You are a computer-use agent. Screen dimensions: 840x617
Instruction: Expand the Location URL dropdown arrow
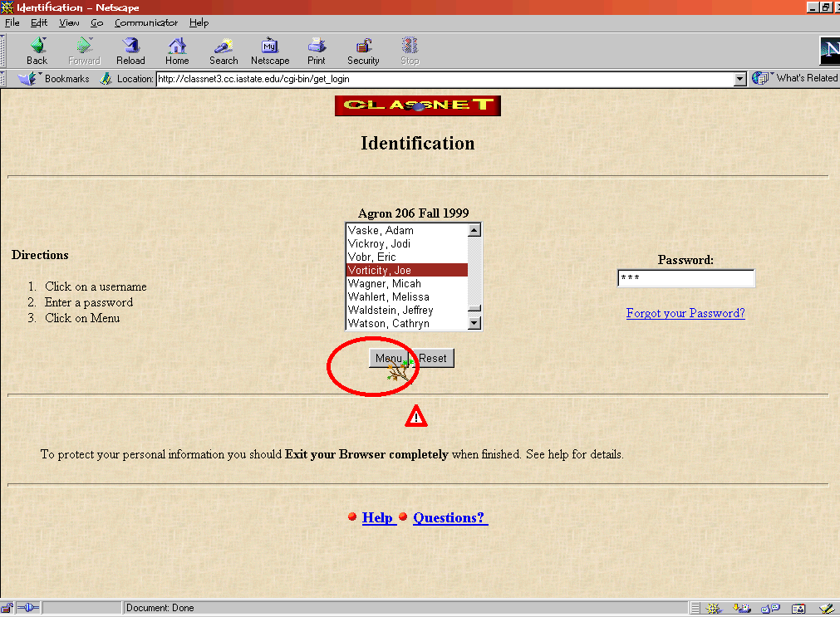point(740,79)
